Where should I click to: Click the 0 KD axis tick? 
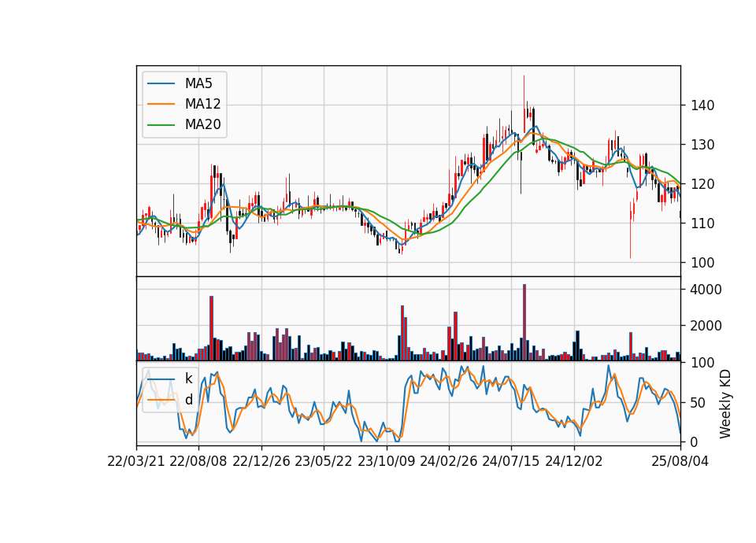click(x=695, y=441)
